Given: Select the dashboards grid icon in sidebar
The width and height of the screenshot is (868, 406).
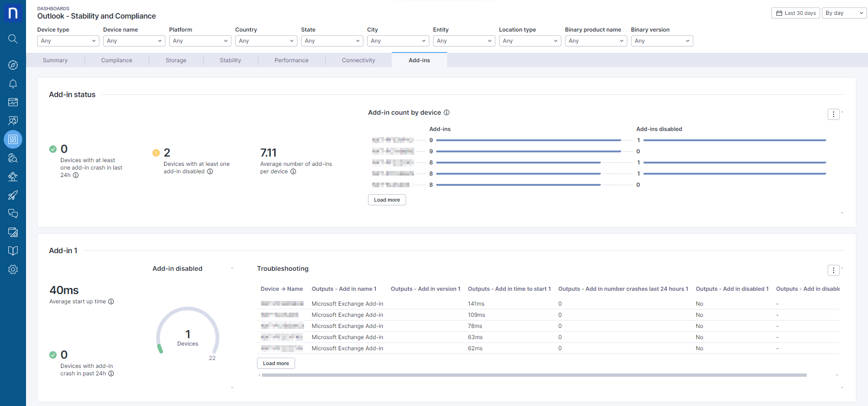Looking at the screenshot, I should coord(13,139).
